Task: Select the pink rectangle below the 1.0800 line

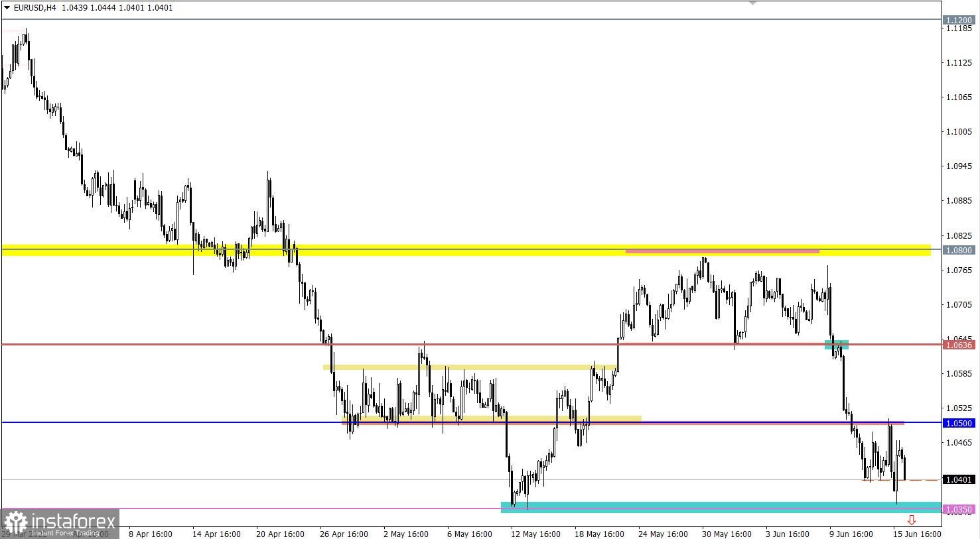Action: pyautogui.click(x=723, y=251)
